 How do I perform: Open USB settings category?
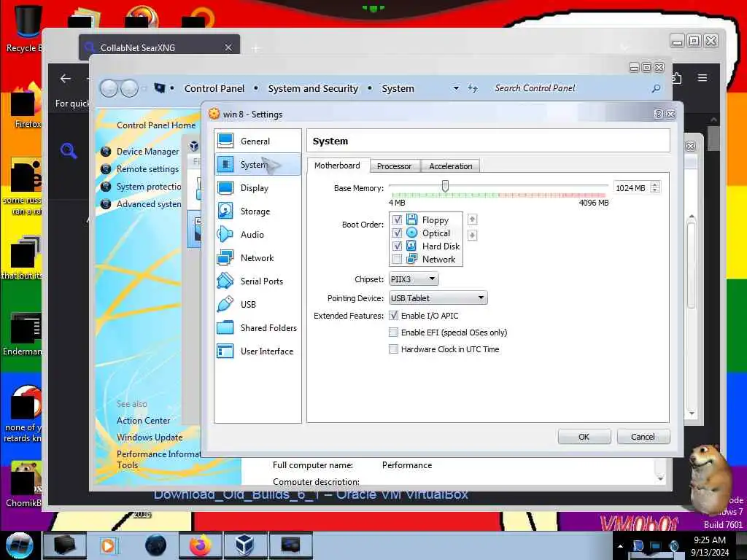258,304
